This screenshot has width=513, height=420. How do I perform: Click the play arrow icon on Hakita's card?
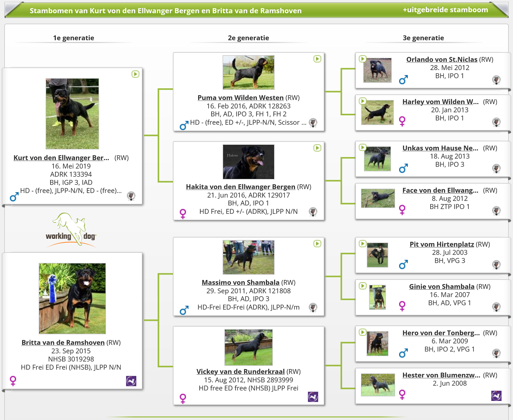click(x=317, y=148)
